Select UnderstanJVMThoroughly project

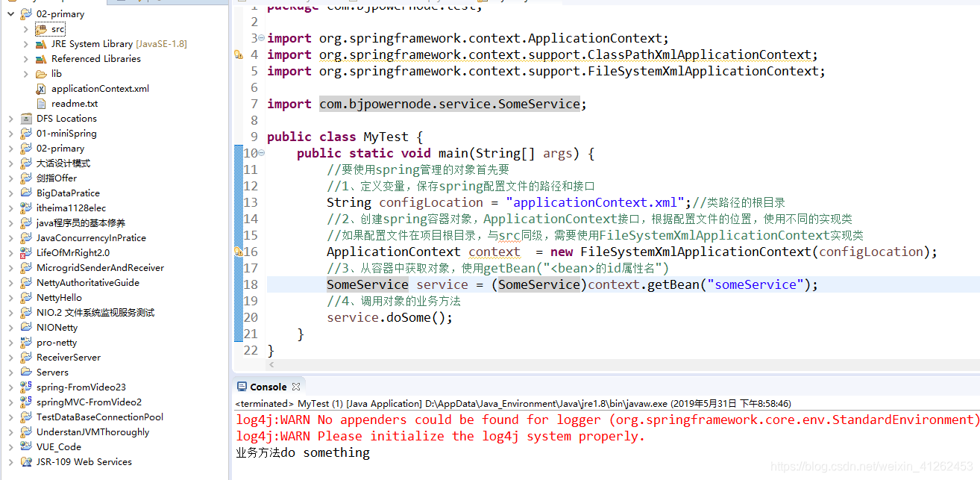(92, 432)
